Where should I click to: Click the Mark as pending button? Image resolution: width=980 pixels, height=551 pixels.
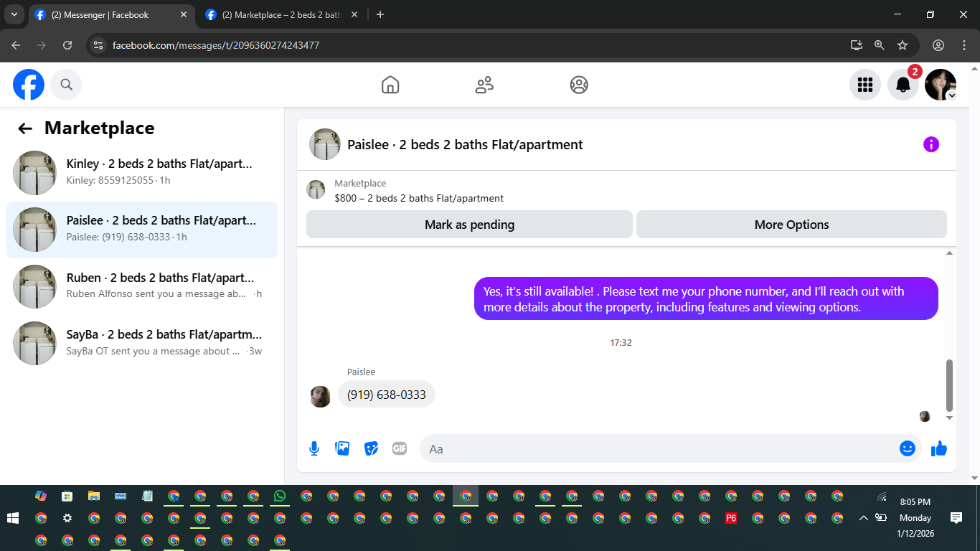tap(469, 225)
